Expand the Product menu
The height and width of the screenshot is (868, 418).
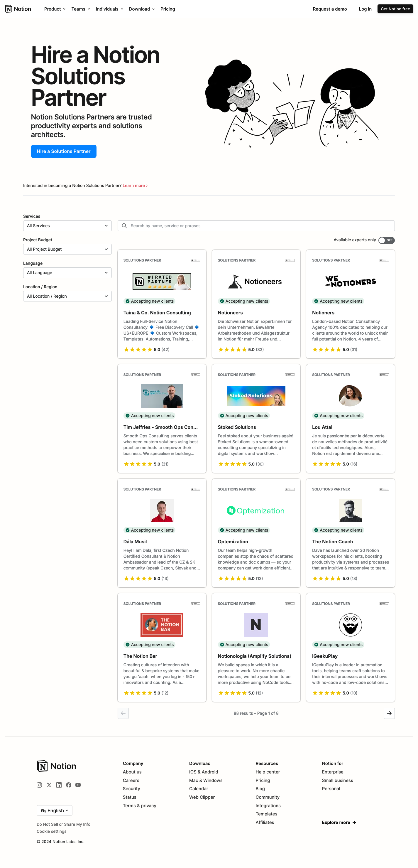pyautogui.click(x=55, y=9)
